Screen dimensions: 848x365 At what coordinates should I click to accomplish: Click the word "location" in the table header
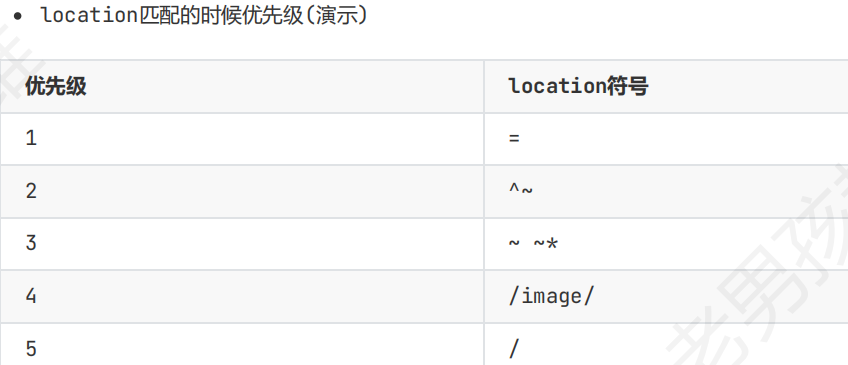pyautogui.click(x=558, y=86)
